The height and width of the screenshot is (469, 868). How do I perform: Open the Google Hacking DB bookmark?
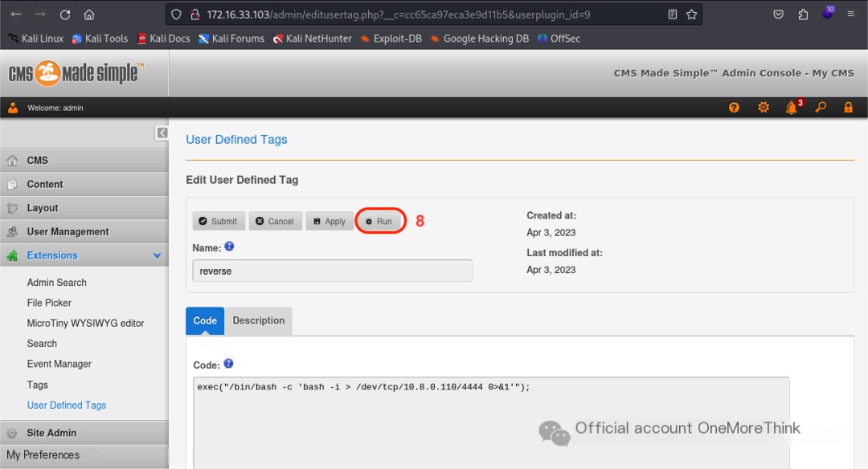[x=479, y=39]
